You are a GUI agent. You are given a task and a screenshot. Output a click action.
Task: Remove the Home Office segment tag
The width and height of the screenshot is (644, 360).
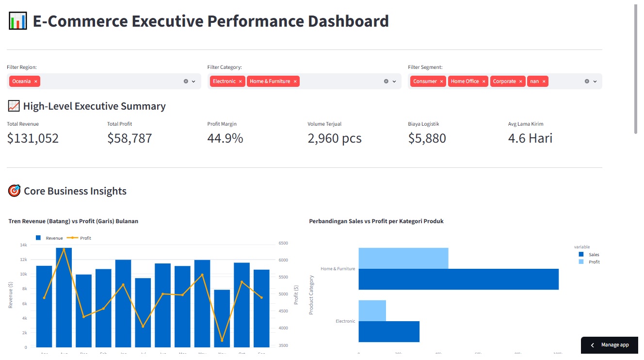pyautogui.click(x=483, y=82)
